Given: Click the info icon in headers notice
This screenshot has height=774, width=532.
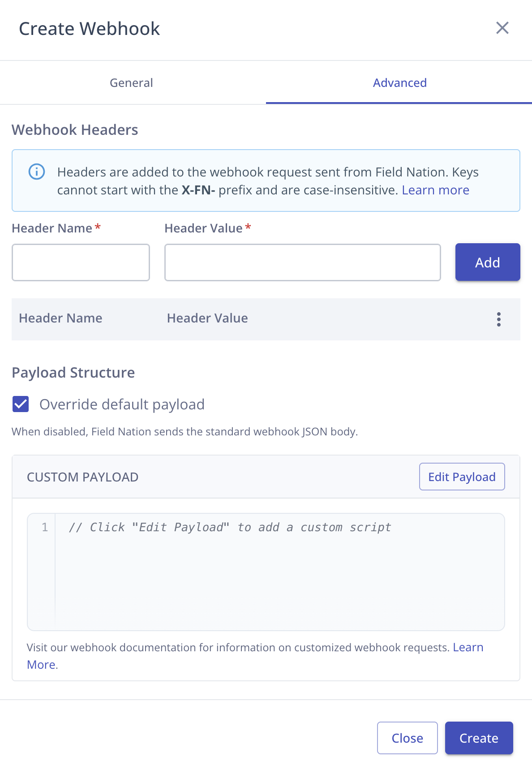Looking at the screenshot, I should coord(37,172).
